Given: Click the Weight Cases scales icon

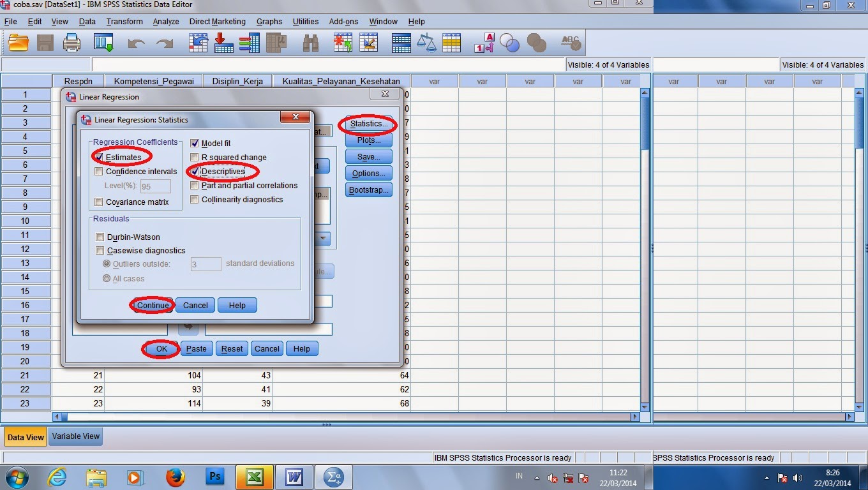Looking at the screenshot, I should point(426,43).
